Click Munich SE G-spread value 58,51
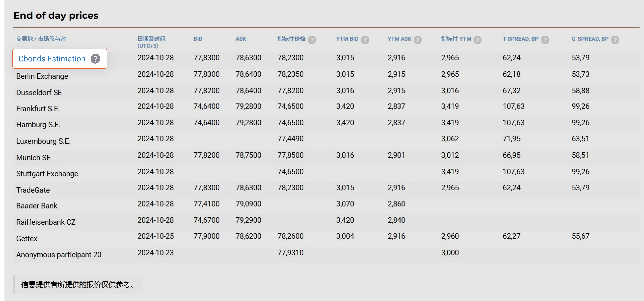 [581, 155]
